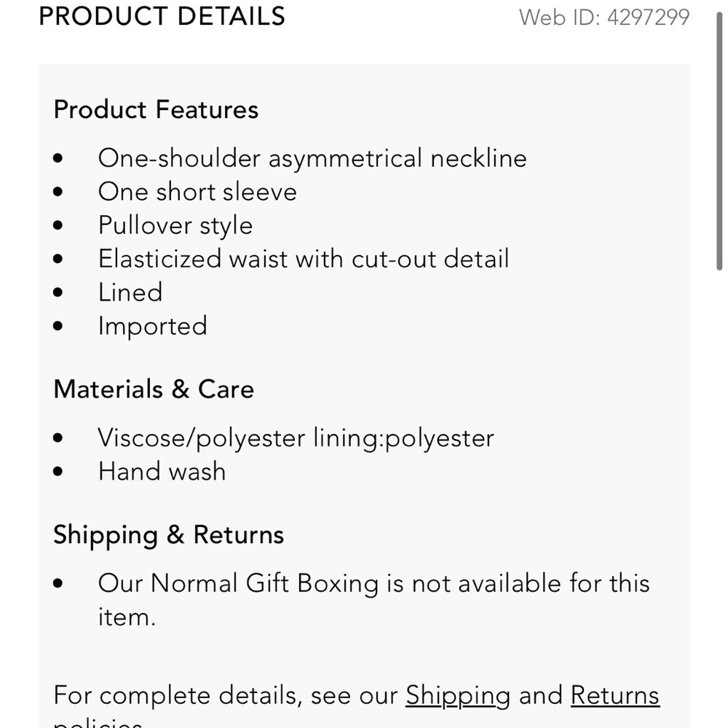
Task: Click the One short sleeve item
Action: [197, 191]
